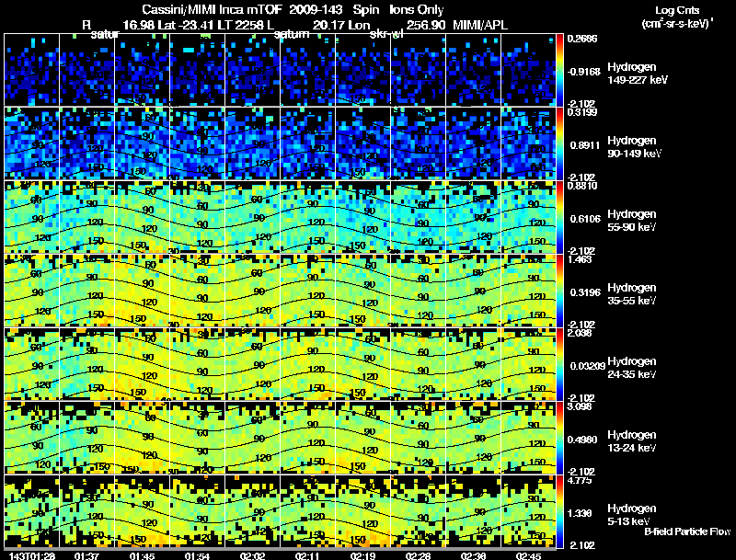Click the '256.90' longitude value
The height and width of the screenshot is (560, 736).
[x=426, y=25]
